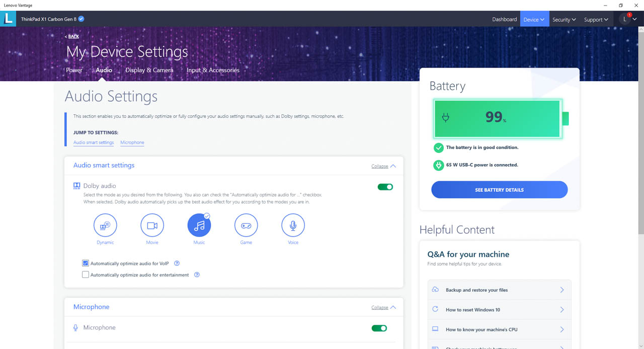The width and height of the screenshot is (644, 349).
Task: Turn off the Dolby audio toggle
Action: (x=385, y=187)
